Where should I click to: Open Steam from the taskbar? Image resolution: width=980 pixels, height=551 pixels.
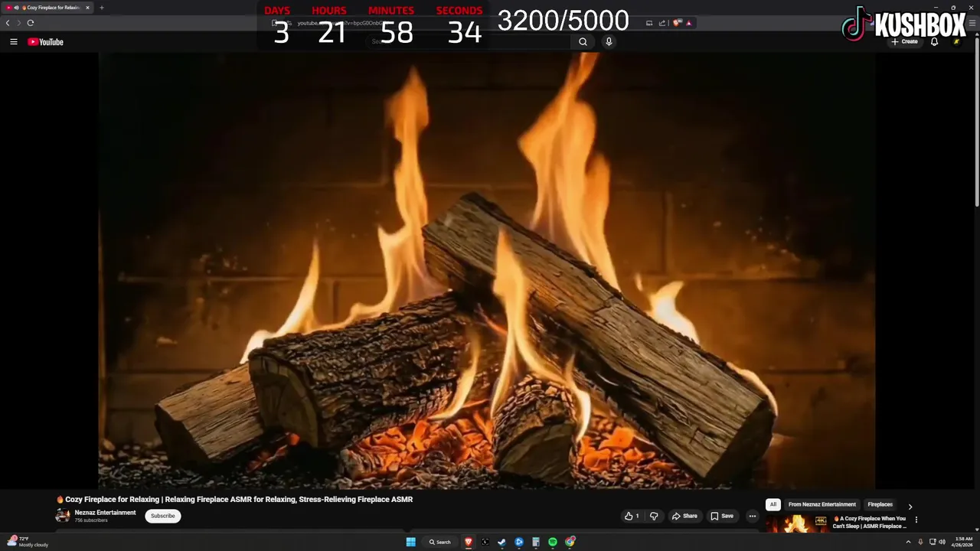[x=502, y=542]
